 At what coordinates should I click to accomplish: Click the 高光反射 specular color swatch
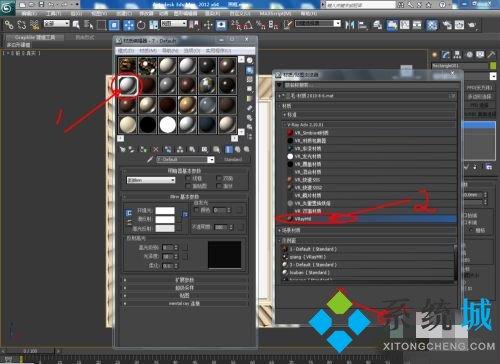(x=165, y=229)
